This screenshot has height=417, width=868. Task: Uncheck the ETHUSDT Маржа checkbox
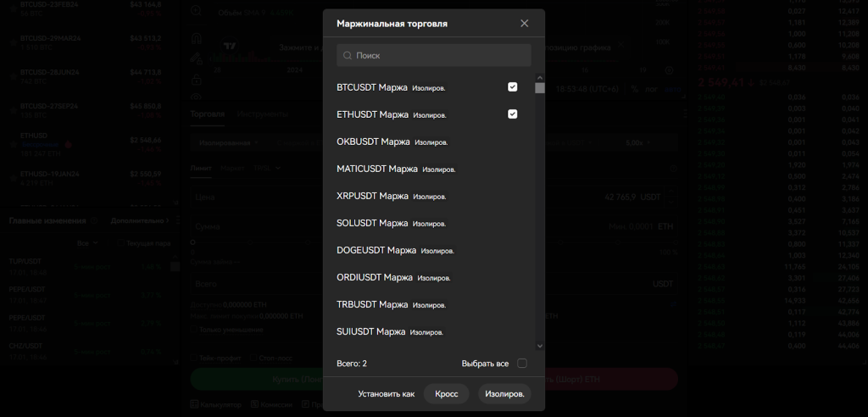[512, 114]
